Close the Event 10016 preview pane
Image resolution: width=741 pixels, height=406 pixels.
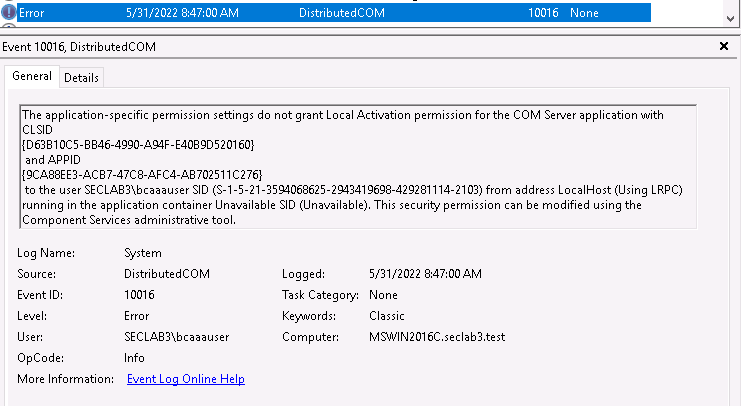tap(724, 46)
